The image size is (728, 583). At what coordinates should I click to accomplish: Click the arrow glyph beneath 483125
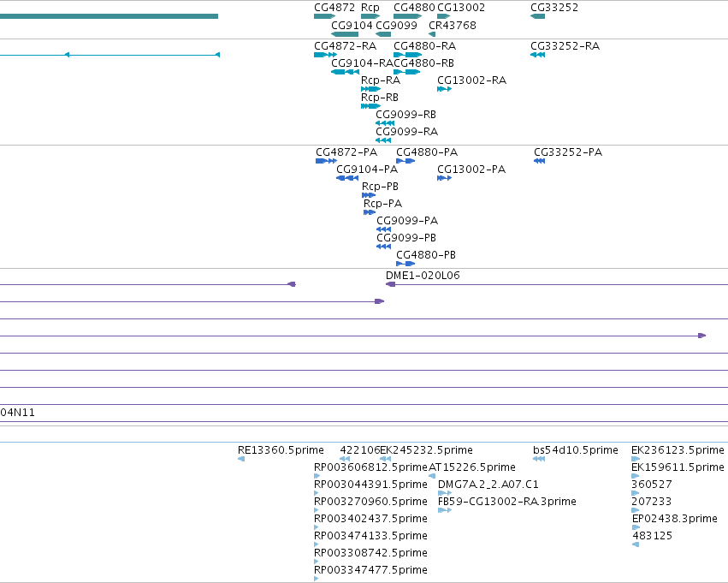[x=636, y=544]
